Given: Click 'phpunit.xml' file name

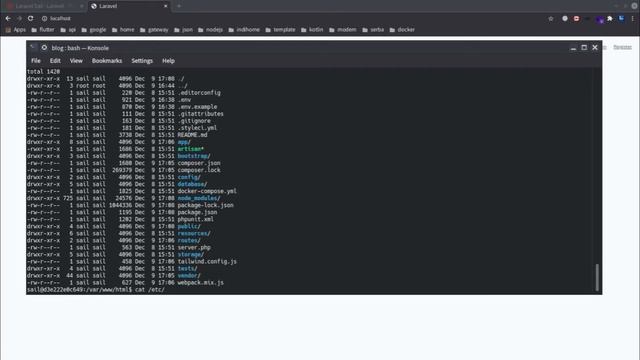Looking at the screenshot, I should tap(196, 220).
